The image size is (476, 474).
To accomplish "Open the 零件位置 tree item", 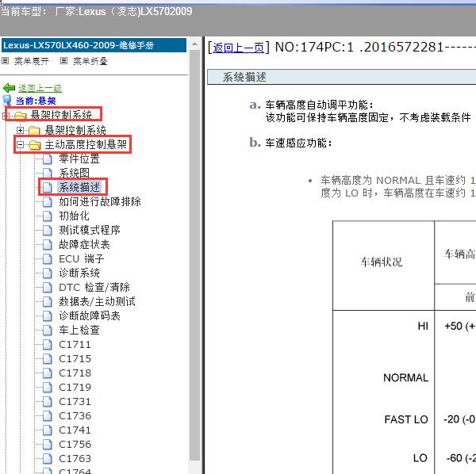I will click(79, 159).
